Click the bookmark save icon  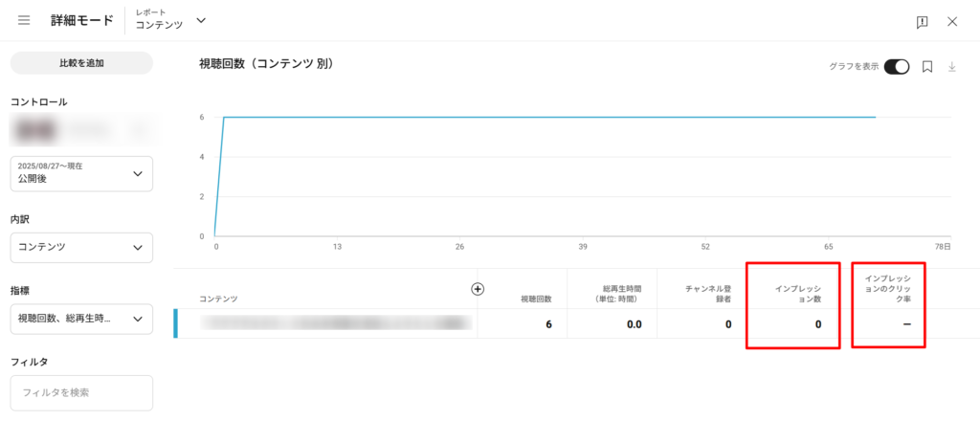927,67
